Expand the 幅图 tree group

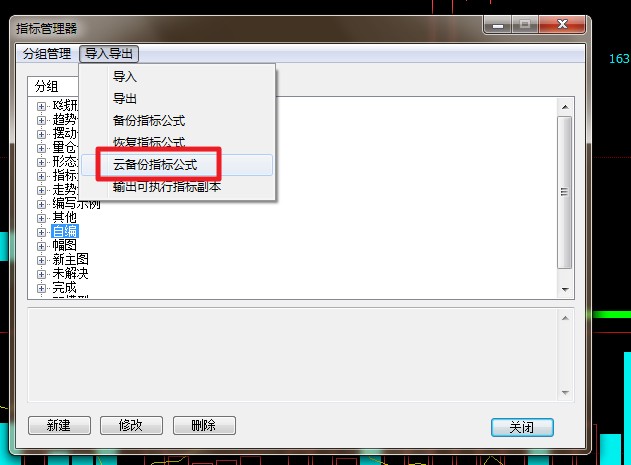[x=41, y=246]
